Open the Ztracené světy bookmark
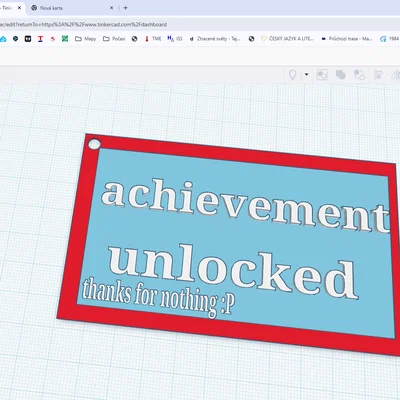Image resolution: width=400 pixels, height=400 pixels. coord(215,39)
